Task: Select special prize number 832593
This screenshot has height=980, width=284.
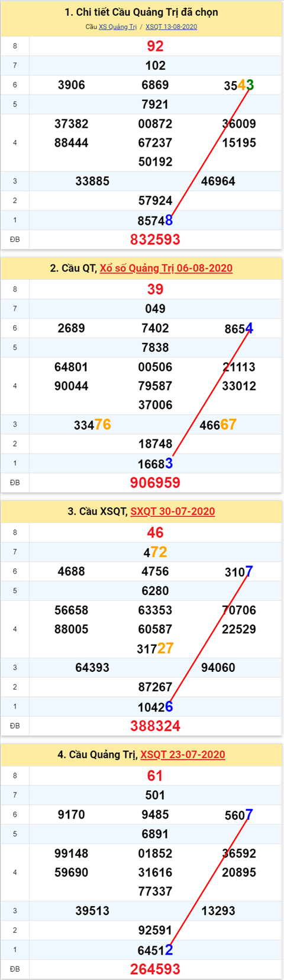Action: pyautogui.click(x=155, y=240)
